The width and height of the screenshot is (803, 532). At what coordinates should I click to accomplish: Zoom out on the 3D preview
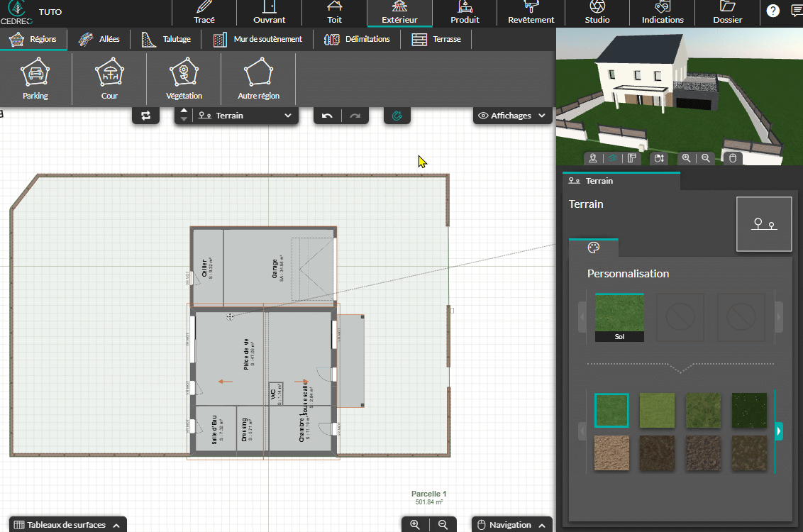click(x=706, y=158)
